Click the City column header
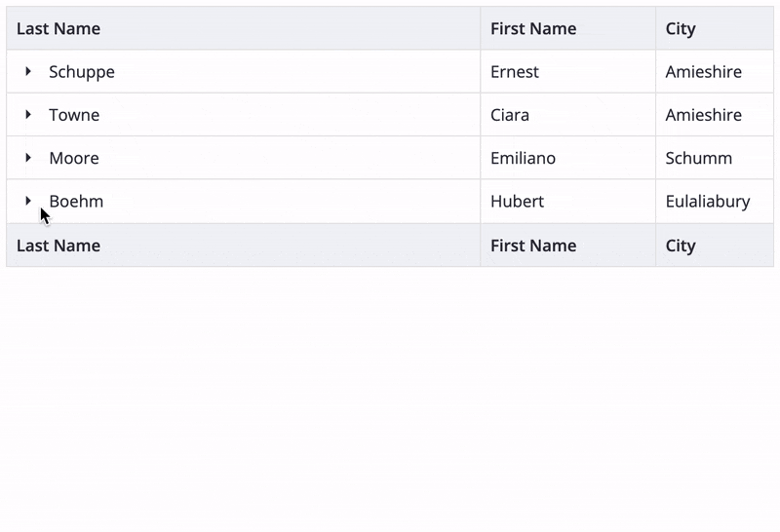Image resolution: width=780 pixels, height=532 pixels. [715, 28]
